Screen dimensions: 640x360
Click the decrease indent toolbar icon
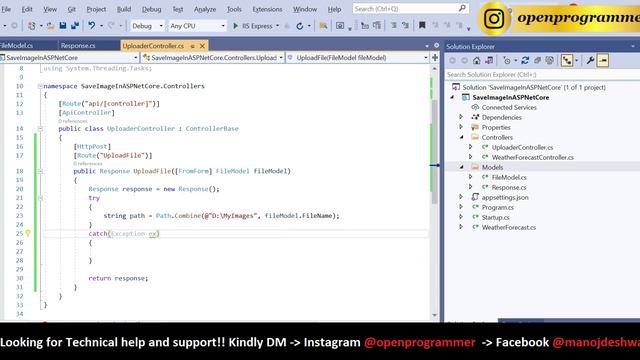click(x=365, y=26)
